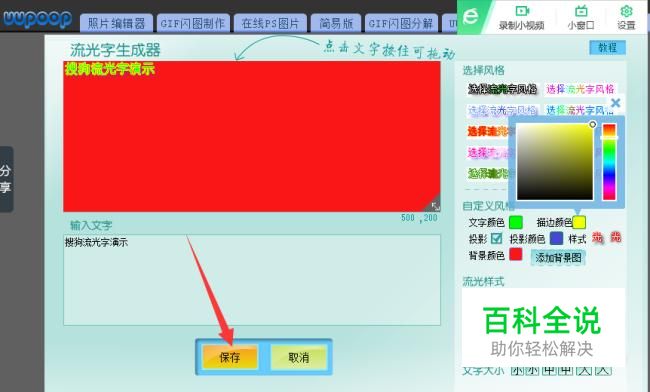
Task: Click the wupoop logo
Action: tap(37, 19)
